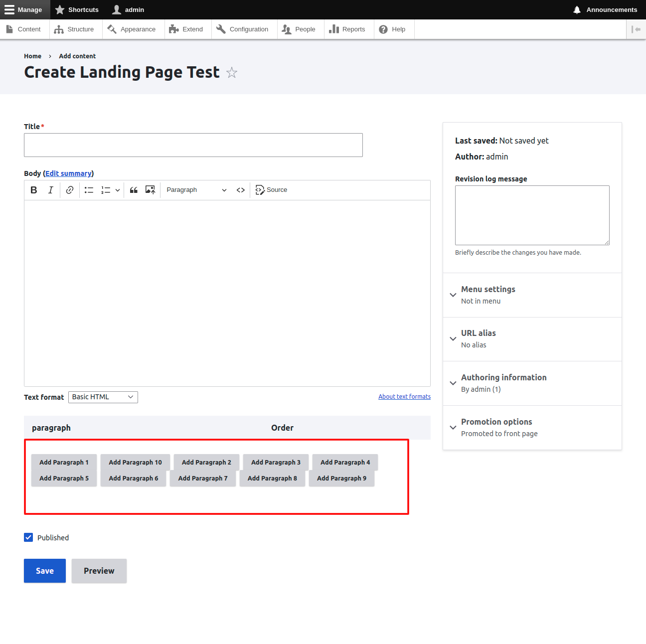Viewport: 646px width, 644px height.
Task: Open the Structure admin menu
Action: [x=74, y=29]
